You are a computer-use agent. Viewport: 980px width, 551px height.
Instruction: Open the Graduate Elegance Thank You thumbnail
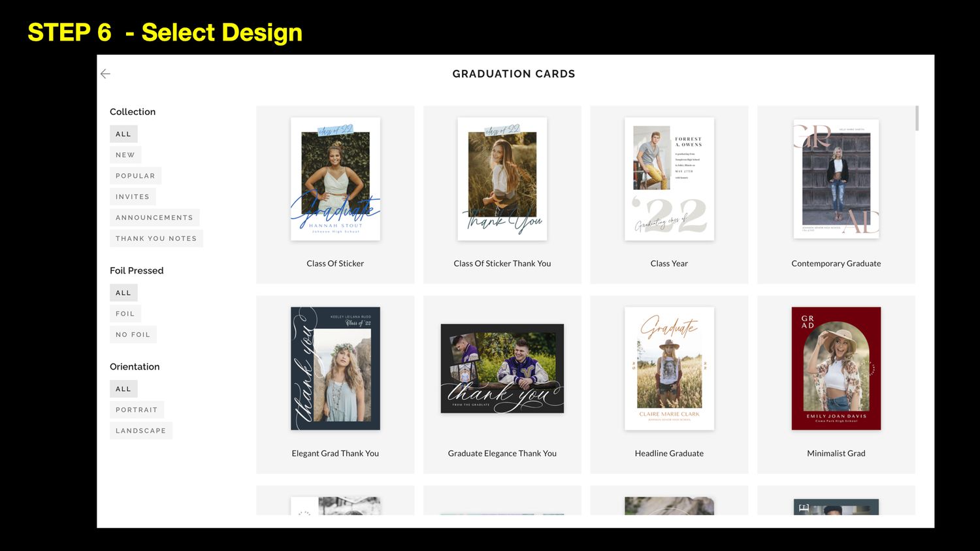click(502, 368)
